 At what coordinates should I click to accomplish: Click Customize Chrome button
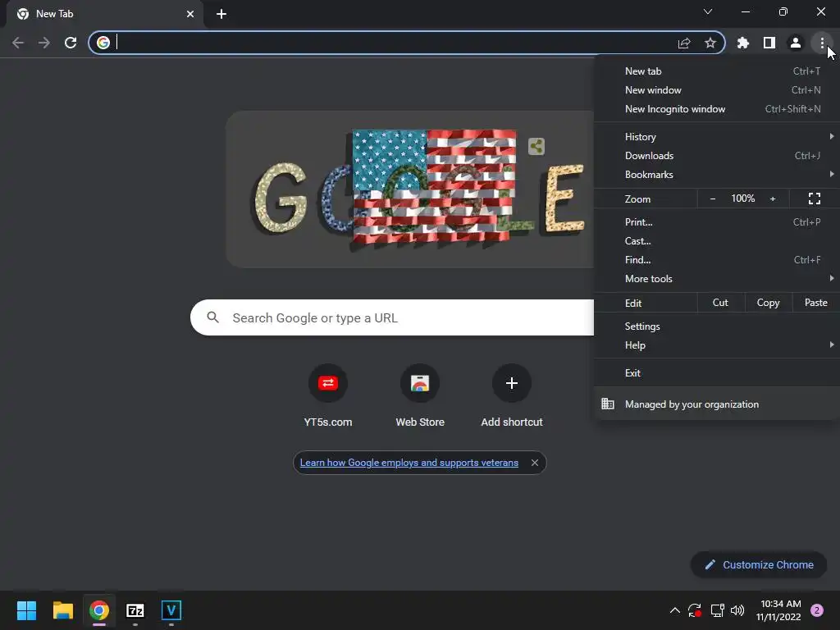pos(759,564)
